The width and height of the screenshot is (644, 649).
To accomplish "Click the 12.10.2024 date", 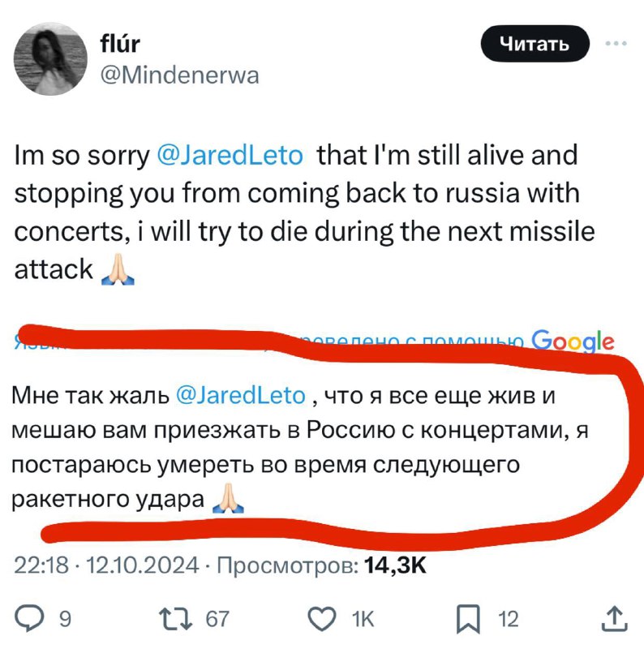I will pyautogui.click(x=143, y=565).
